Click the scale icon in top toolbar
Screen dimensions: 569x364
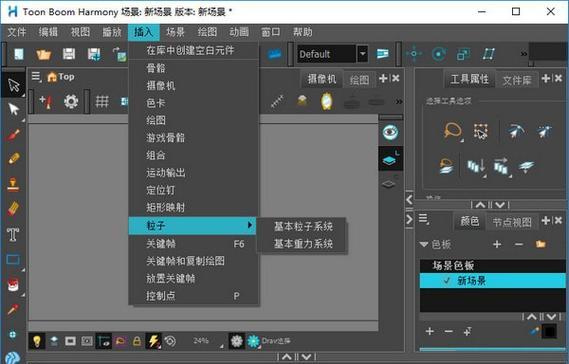[463, 54]
